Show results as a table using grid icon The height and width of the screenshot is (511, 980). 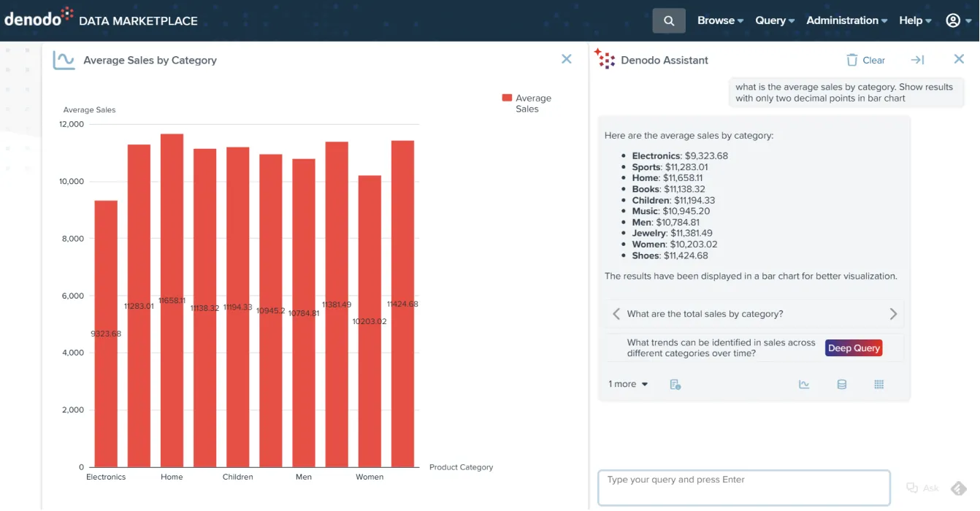878,383
